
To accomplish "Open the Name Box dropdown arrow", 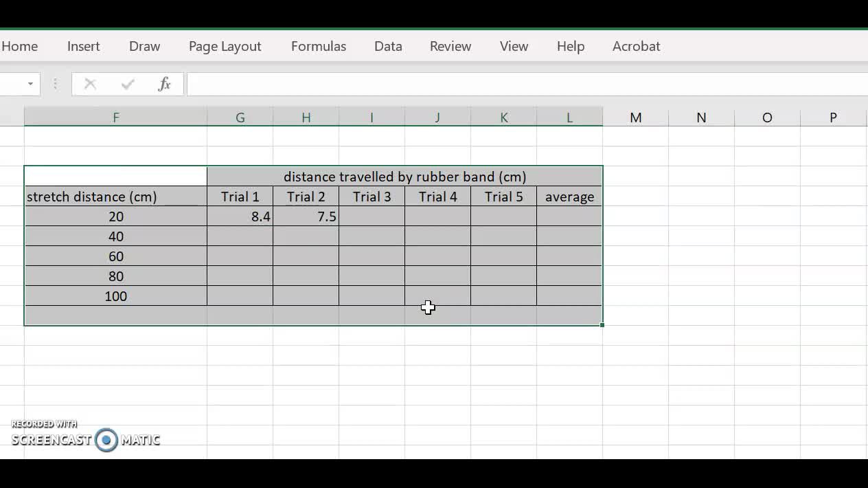I will coord(29,83).
